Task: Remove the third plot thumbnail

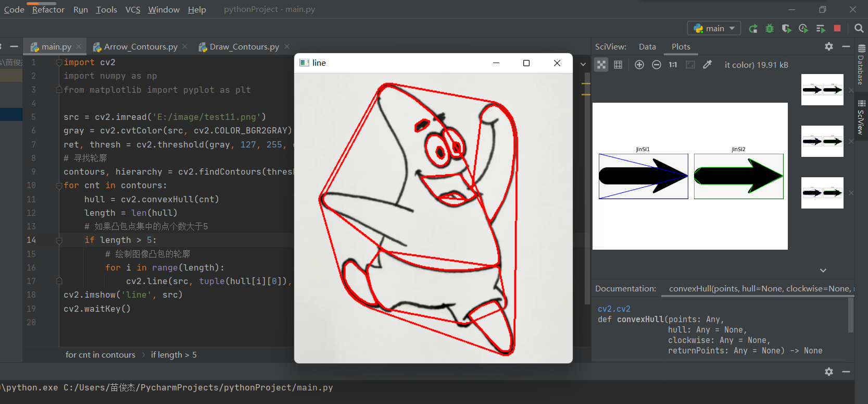Action: tap(851, 193)
